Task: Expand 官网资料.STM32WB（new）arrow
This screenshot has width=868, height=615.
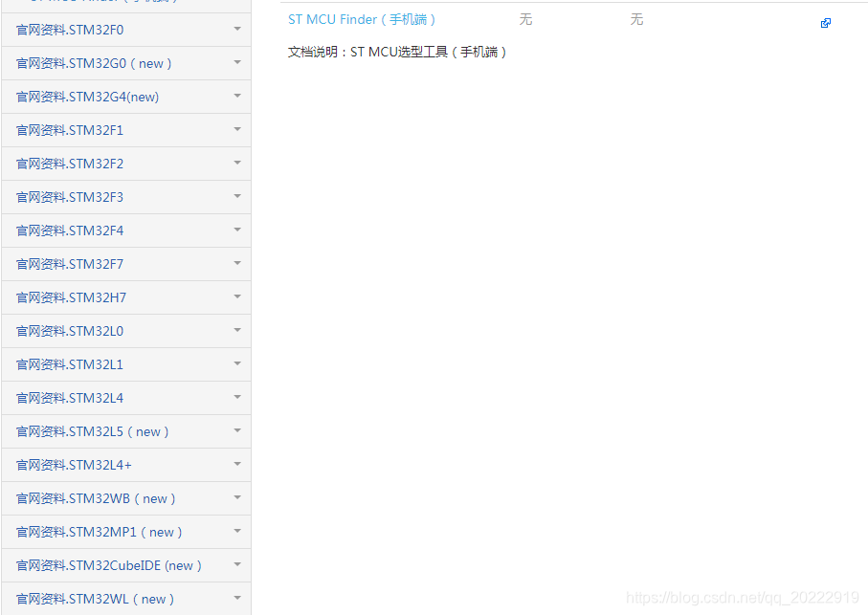Action: point(237,497)
